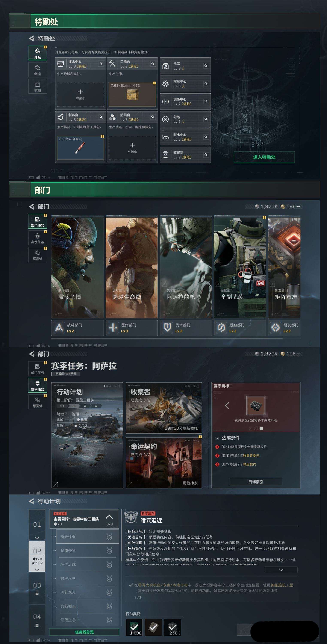The image size is (327, 644).
Task: Select the 暗云迫近 mission row
Action: click(x=87, y=537)
